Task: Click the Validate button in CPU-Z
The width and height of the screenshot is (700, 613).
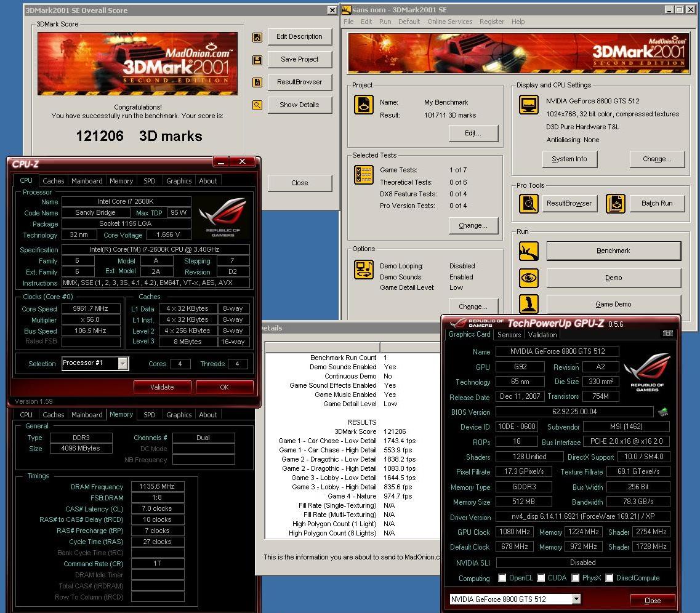Action: pyautogui.click(x=162, y=387)
